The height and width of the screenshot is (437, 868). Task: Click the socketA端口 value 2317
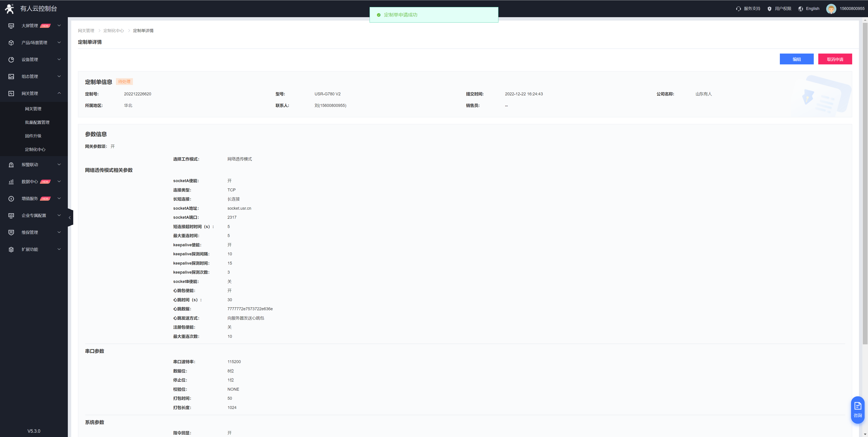coord(232,217)
